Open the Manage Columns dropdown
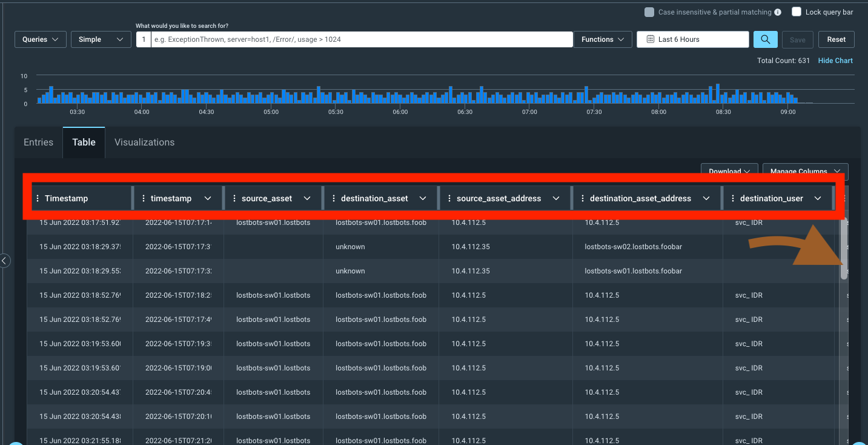Viewport: 868px width, 445px height. pos(805,172)
